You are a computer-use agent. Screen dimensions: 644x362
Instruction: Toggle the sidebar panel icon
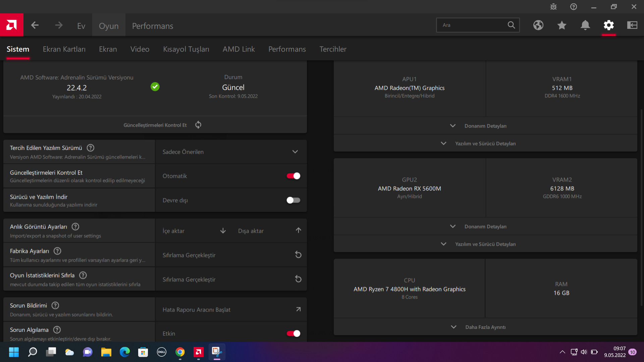[632, 25]
